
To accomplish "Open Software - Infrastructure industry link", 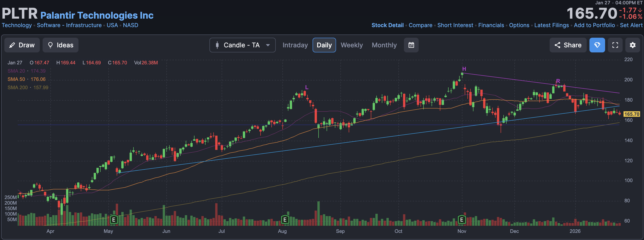I will click(x=69, y=25).
